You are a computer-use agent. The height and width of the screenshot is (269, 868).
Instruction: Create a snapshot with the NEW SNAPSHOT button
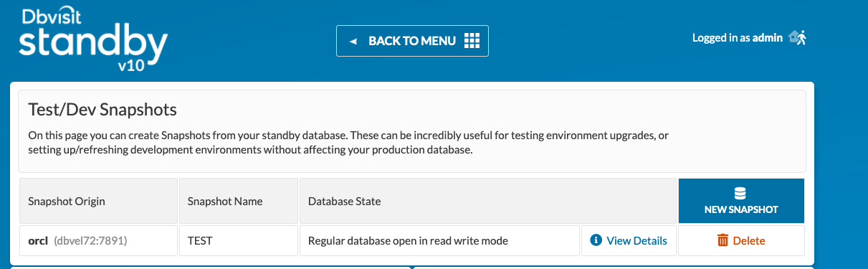[741, 201]
